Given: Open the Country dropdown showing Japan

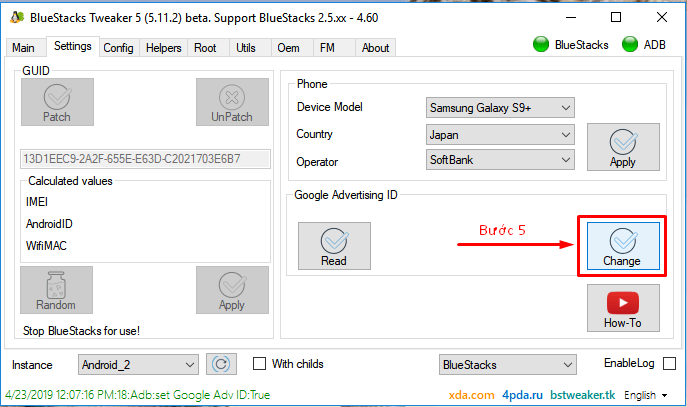Looking at the screenshot, I should click(x=500, y=135).
